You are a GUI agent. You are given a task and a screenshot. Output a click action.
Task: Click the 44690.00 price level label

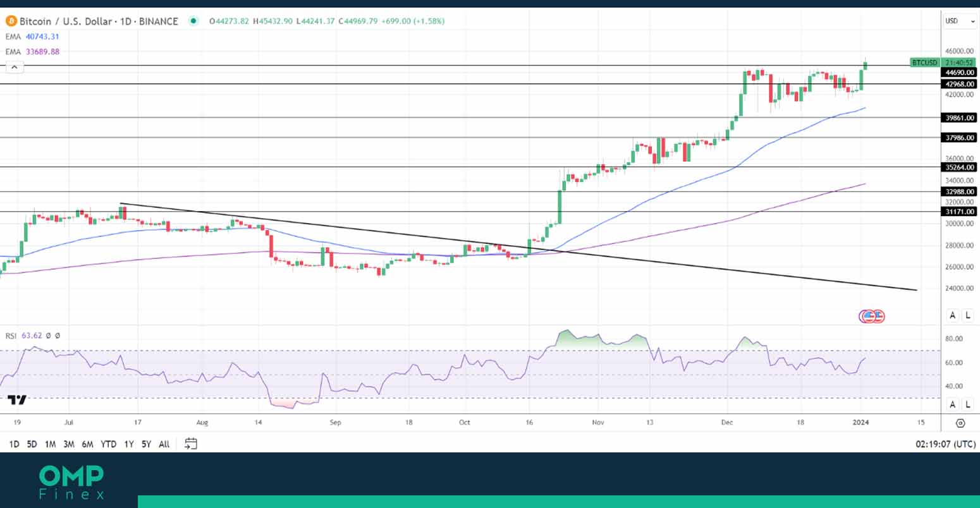click(x=959, y=73)
